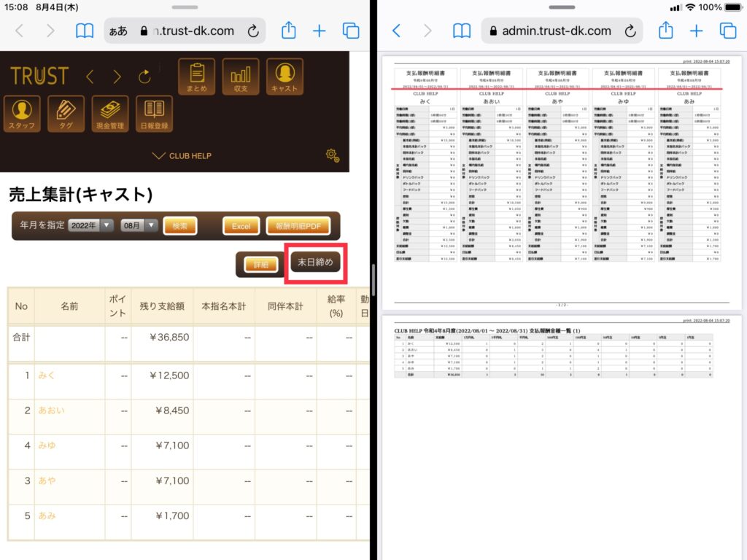The image size is (747, 560).
Task: Tap the Wi-Fi status icon
Action: [x=690, y=7]
